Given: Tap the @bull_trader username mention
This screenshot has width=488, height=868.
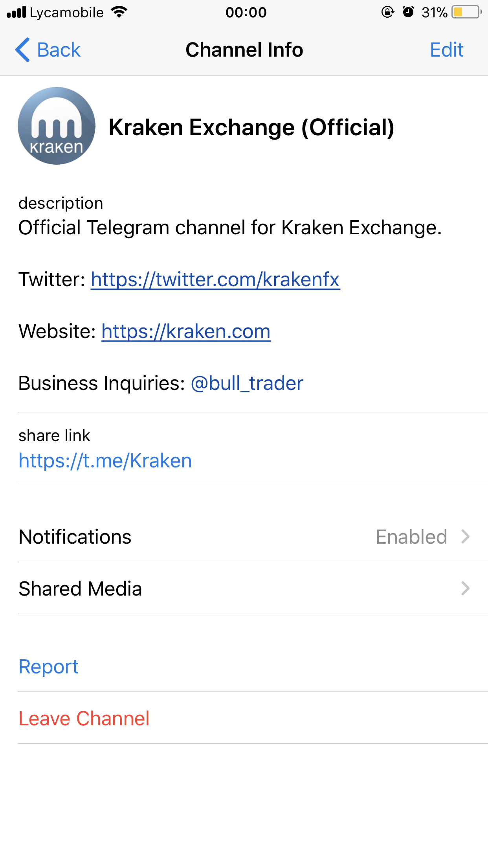Looking at the screenshot, I should 247,383.
